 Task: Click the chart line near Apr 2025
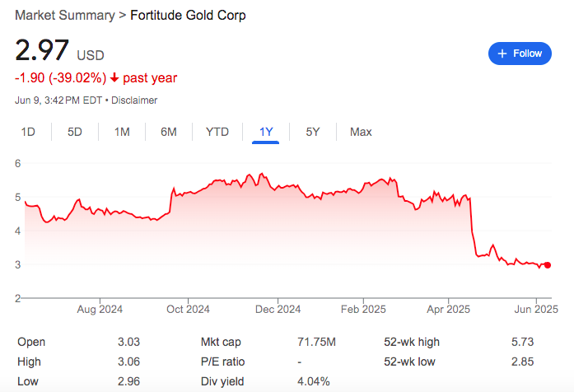point(448,200)
